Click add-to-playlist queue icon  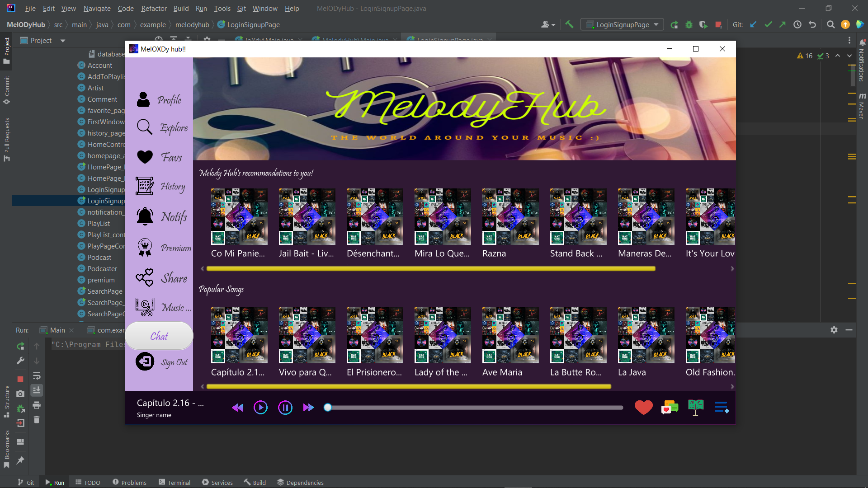(x=722, y=408)
